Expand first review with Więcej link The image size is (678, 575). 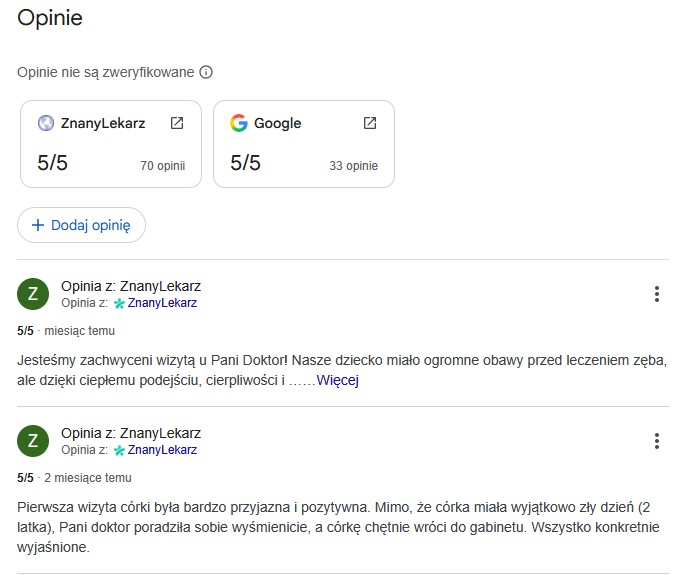(x=337, y=380)
